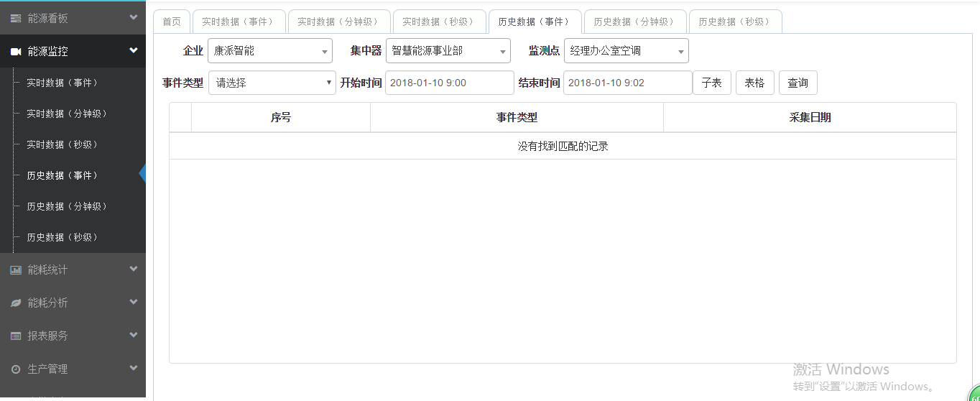Screen dimensions: 980x401
Task: Click the 能源看板 dashboard icon in sidebar
Action: pos(15,18)
